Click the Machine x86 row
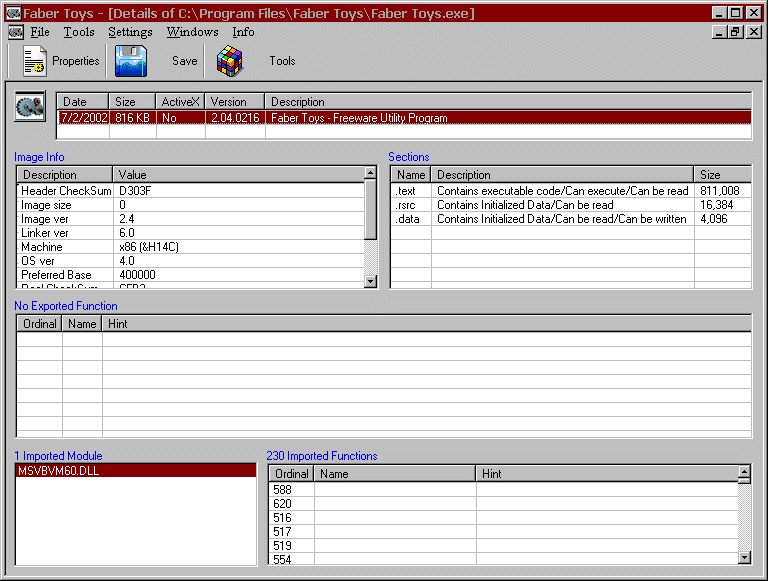The image size is (768, 581). [191, 247]
